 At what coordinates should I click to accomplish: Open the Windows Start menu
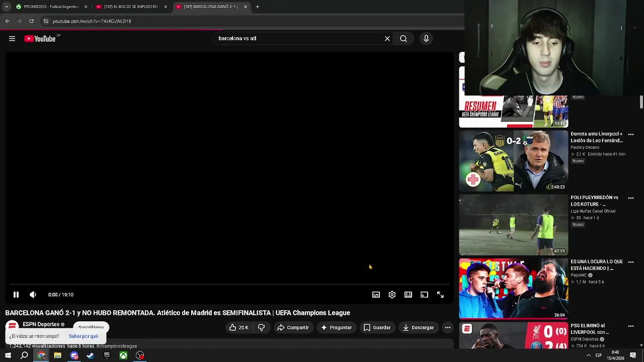8,355
